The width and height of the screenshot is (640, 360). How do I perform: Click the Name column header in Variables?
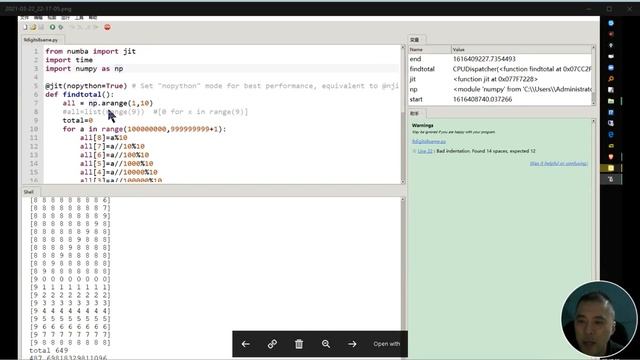[x=430, y=49]
